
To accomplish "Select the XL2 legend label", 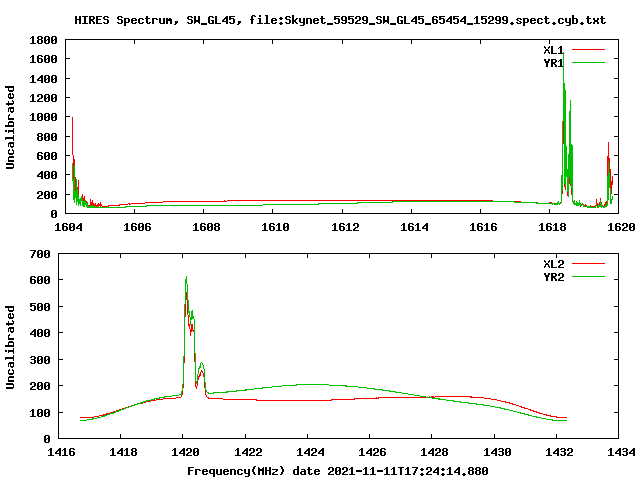I will coord(553,264).
